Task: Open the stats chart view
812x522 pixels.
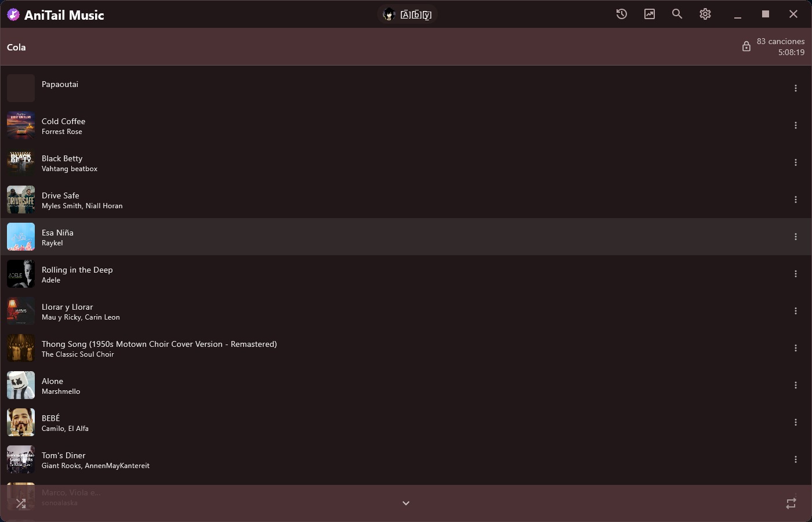Action: pos(649,14)
